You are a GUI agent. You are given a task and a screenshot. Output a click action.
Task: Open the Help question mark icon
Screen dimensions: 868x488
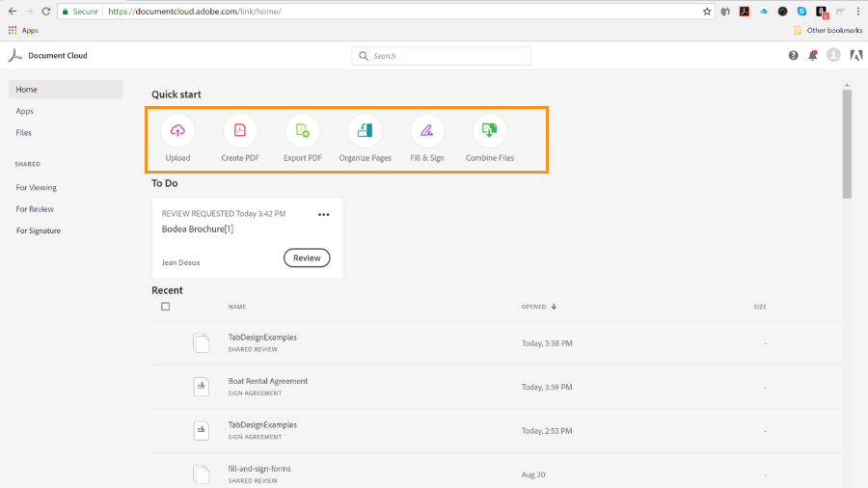tap(794, 55)
